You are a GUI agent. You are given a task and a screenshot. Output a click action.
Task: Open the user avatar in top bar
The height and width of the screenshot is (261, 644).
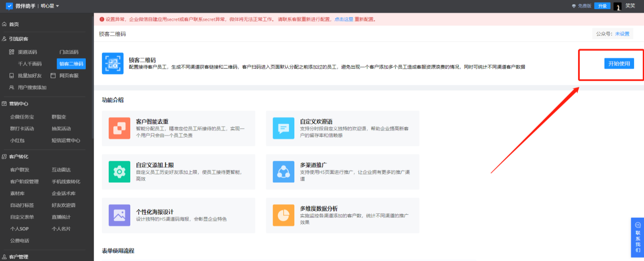point(617,6)
